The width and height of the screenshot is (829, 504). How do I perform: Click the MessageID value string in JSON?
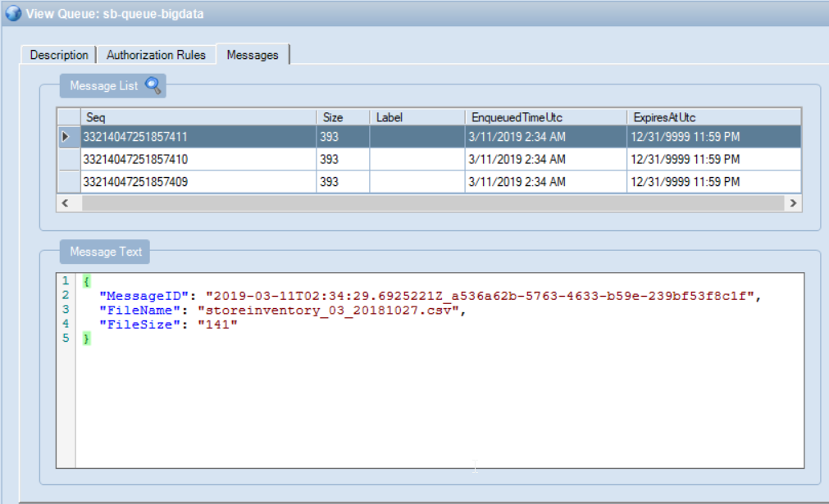coord(480,296)
